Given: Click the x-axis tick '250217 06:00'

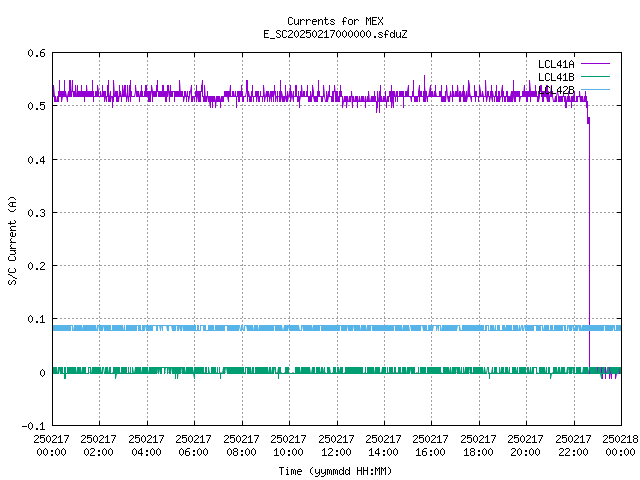Looking at the screenshot, I should click(x=193, y=446).
